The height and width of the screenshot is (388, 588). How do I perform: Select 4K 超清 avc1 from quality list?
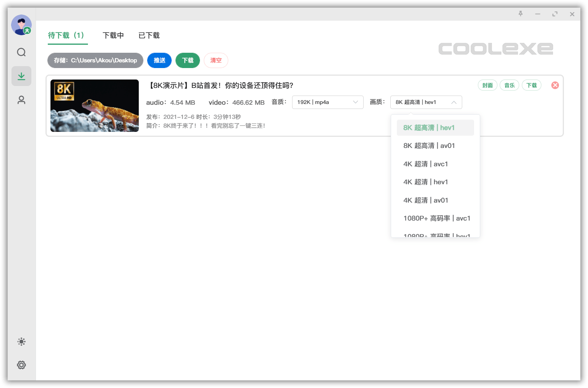(426, 164)
